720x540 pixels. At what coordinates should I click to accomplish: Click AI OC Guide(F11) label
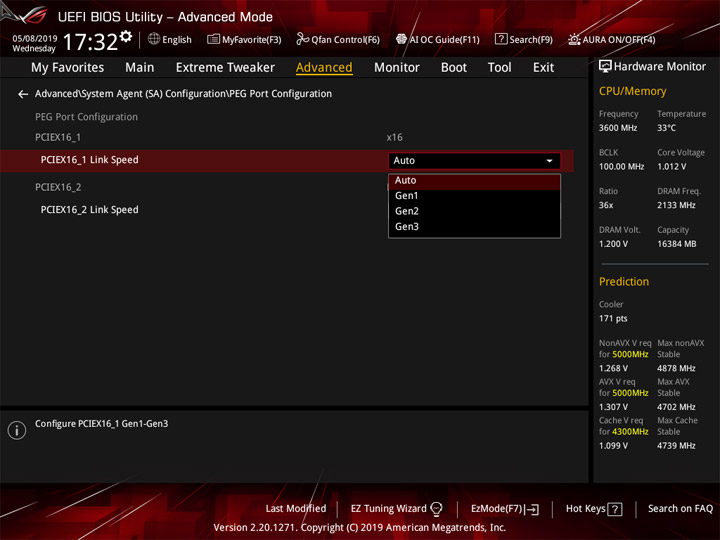(444, 40)
